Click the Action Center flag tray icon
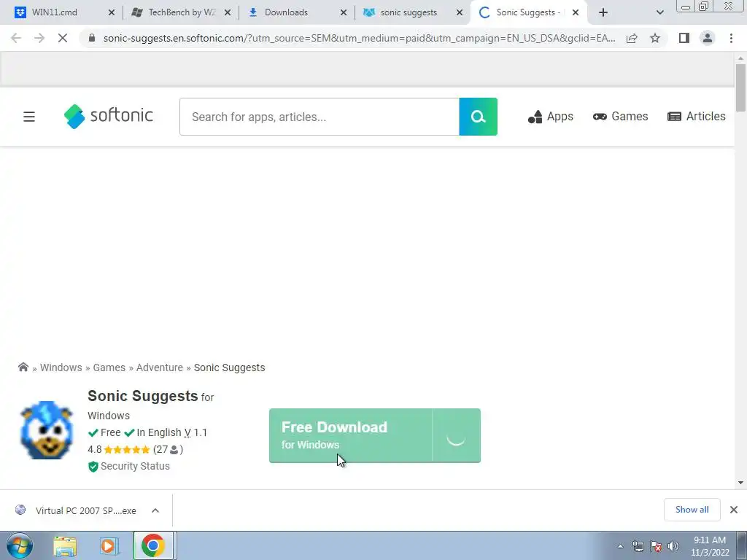 pos(656,546)
